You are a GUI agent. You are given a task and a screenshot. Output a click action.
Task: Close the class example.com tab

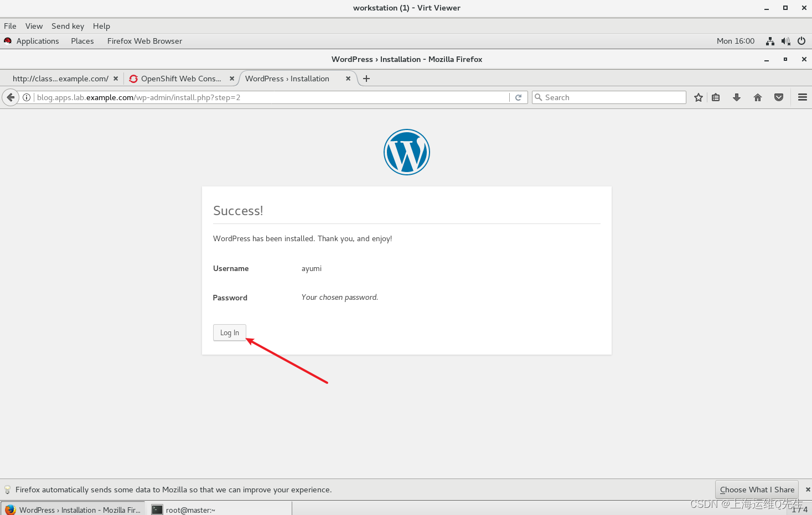(116, 79)
